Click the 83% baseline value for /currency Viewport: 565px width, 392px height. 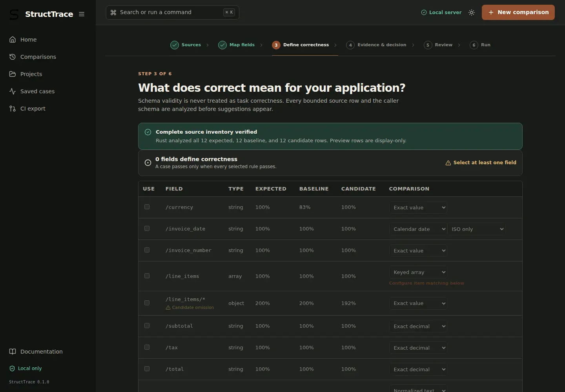tap(305, 207)
